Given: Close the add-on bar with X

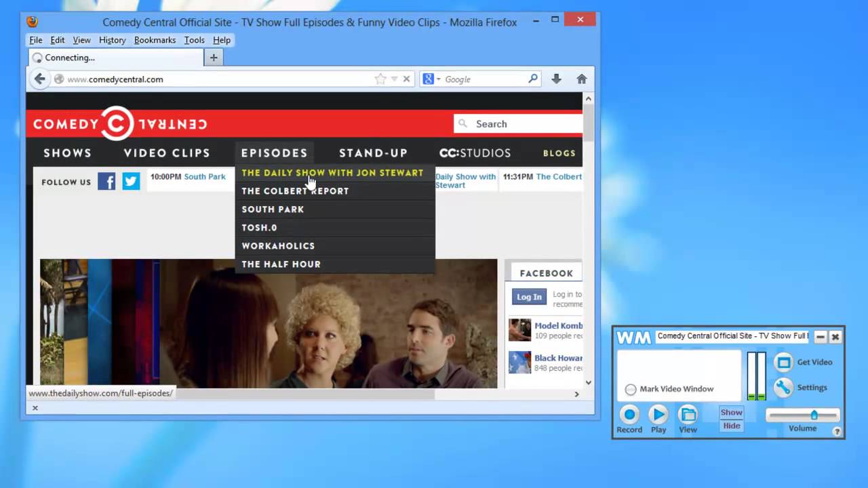Looking at the screenshot, I should (35, 408).
